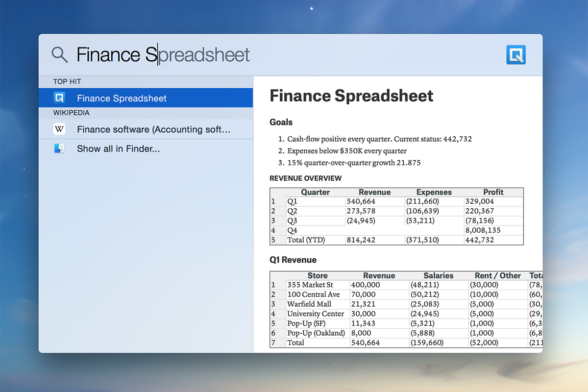Click the Quip app icon beside the search field
Screen dimensions: 588x392
pos(516,54)
